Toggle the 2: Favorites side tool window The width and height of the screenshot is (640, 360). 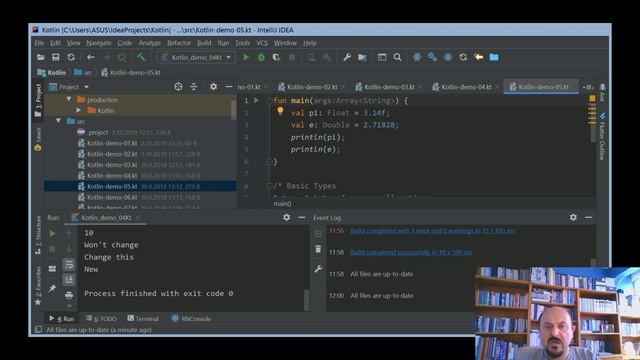(38, 285)
